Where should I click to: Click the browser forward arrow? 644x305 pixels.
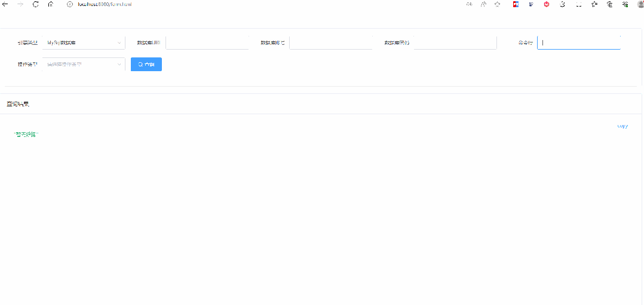[x=20, y=5]
